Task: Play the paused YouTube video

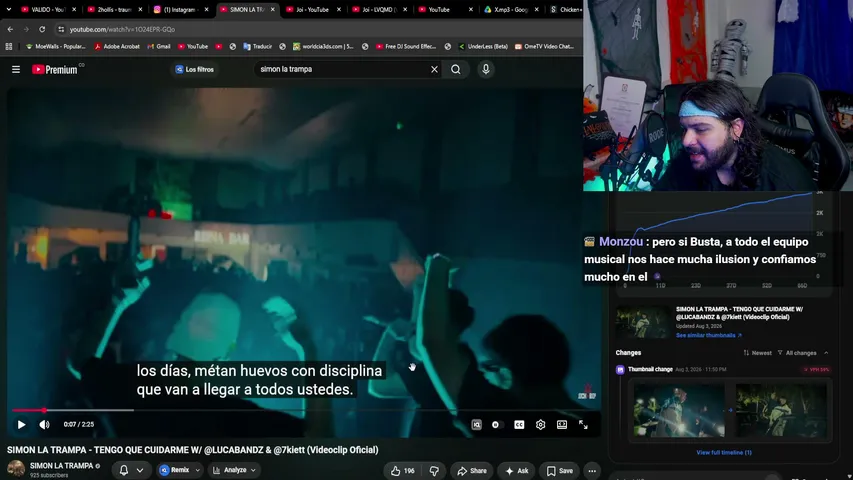Action: 21,424
